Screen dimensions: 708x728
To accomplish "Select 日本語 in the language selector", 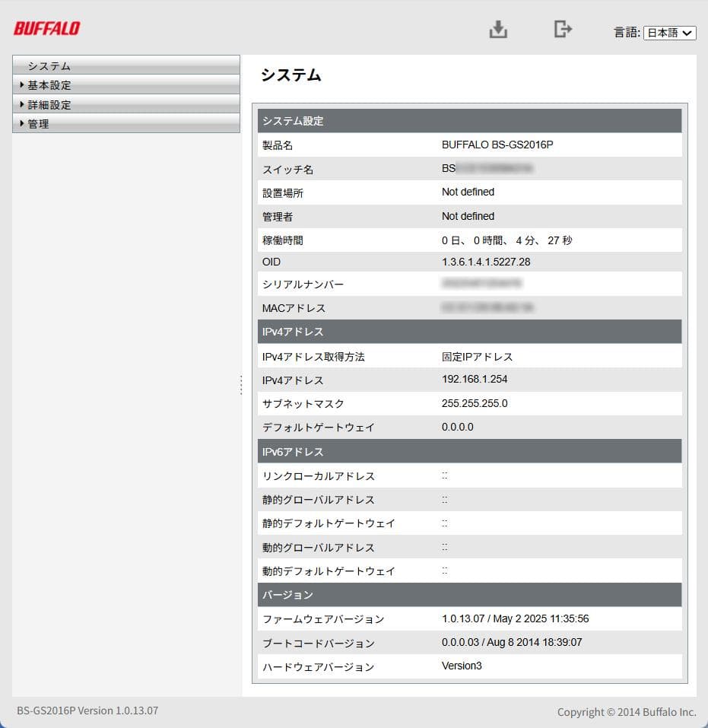I will pyautogui.click(x=665, y=33).
